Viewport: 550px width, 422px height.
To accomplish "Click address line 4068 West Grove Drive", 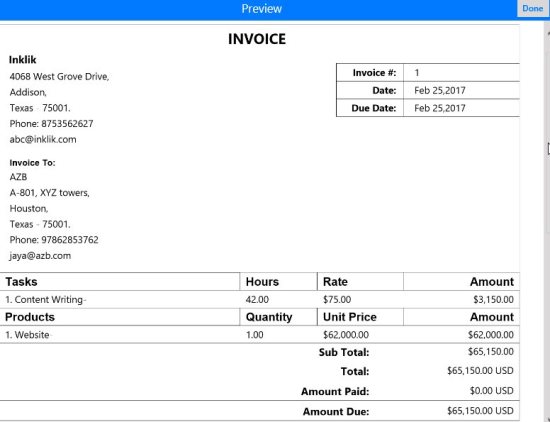I will tap(59, 76).
